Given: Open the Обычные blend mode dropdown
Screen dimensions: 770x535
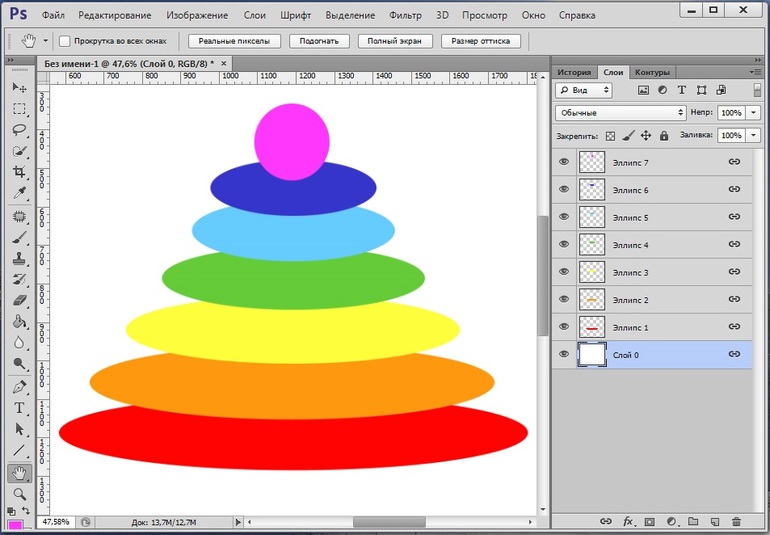Looking at the screenshot, I should [x=621, y=113].
